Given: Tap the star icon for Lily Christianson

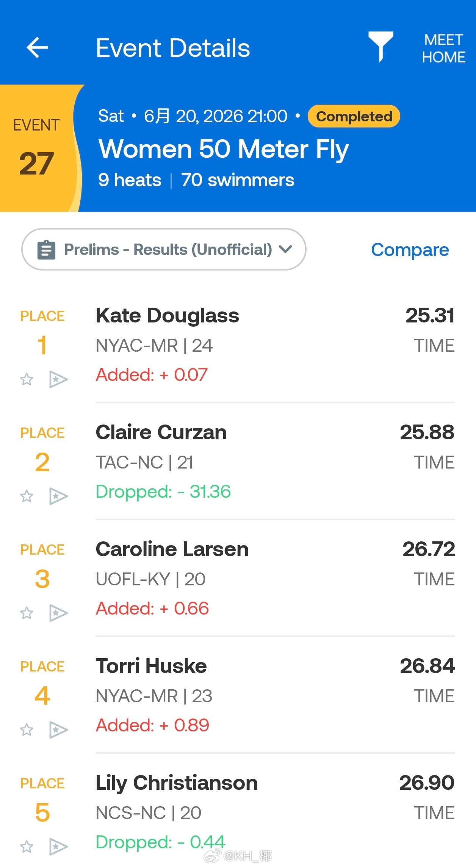Looking at the screenshot, I should [x=27, y=846].
